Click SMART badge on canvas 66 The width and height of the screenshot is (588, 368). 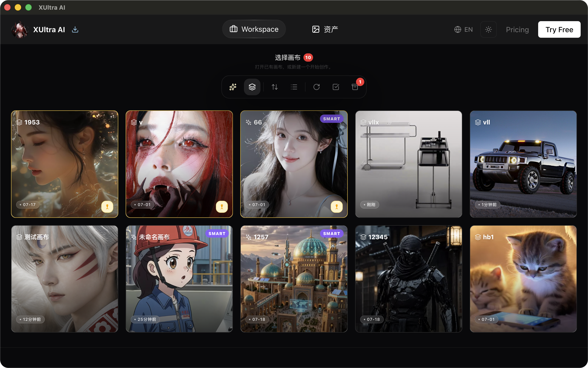coord(331,119)
